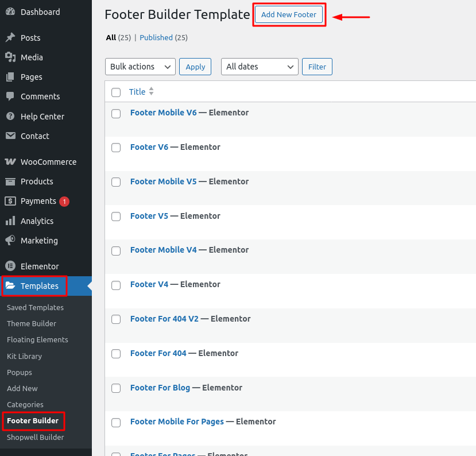
Task: Click the WooCommerce logo icon
Action: 10,162
